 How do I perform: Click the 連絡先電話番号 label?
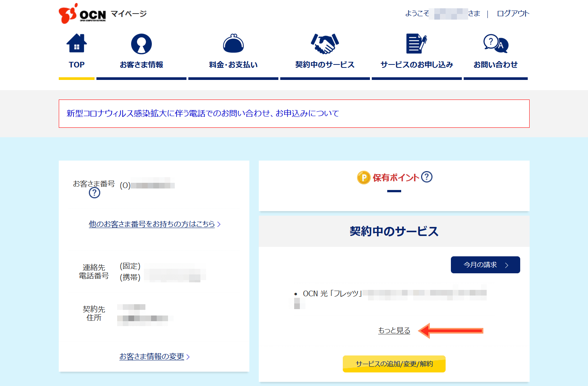coord(94,271)
